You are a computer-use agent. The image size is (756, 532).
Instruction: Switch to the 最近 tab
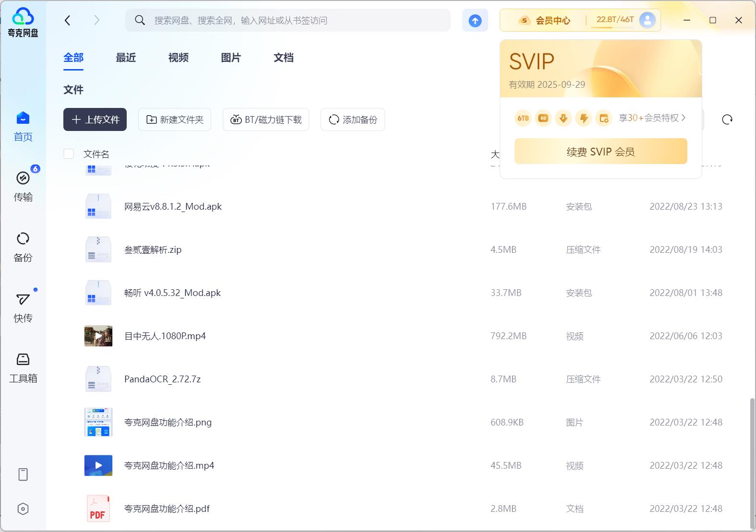click(x=126, y=58)
